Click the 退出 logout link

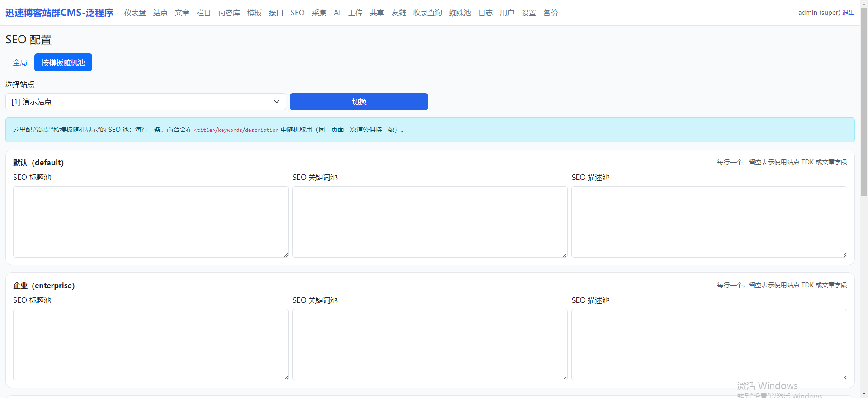(848, 13)
